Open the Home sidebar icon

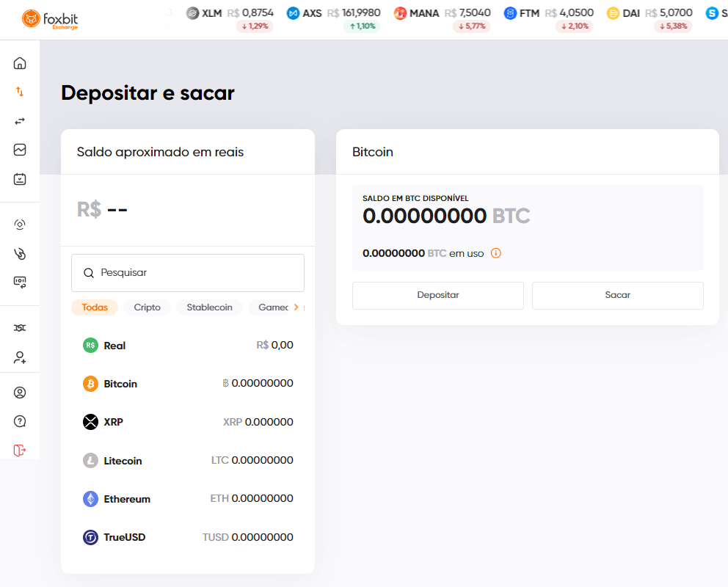pos(20,62)
